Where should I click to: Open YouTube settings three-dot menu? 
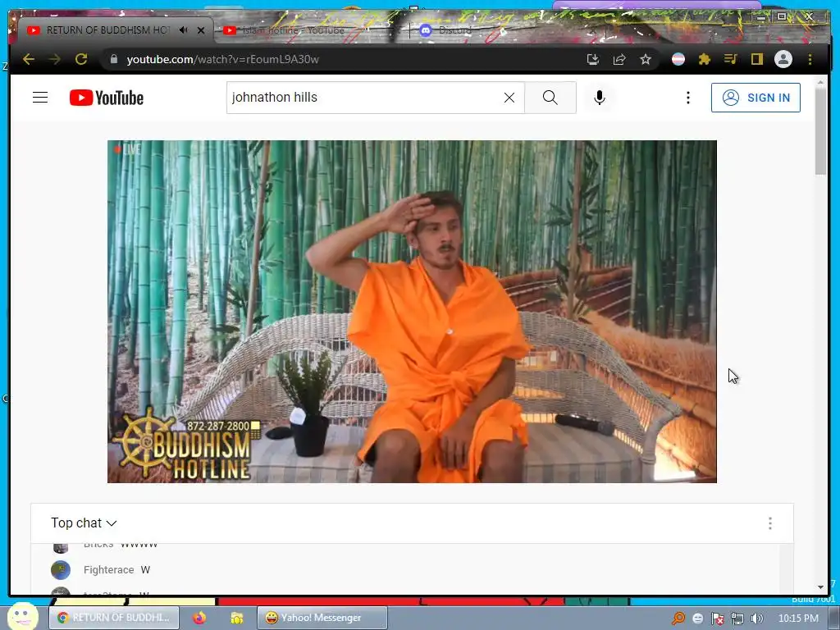pyautogui.click(x=688, y=98)
